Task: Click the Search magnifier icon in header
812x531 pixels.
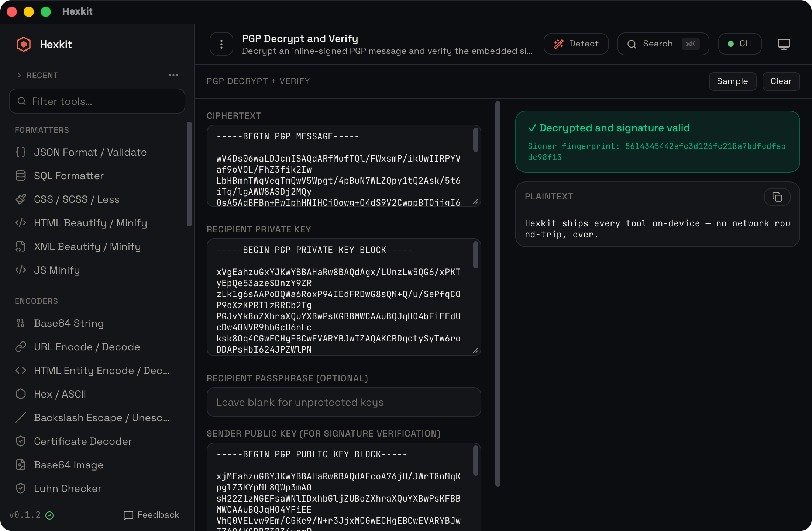Action: (632, 44)
